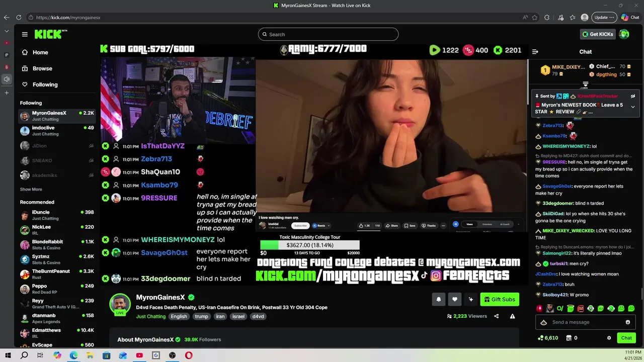644x362 pixels.
Task: Select the Just Chatting category link
Action: 150,316
